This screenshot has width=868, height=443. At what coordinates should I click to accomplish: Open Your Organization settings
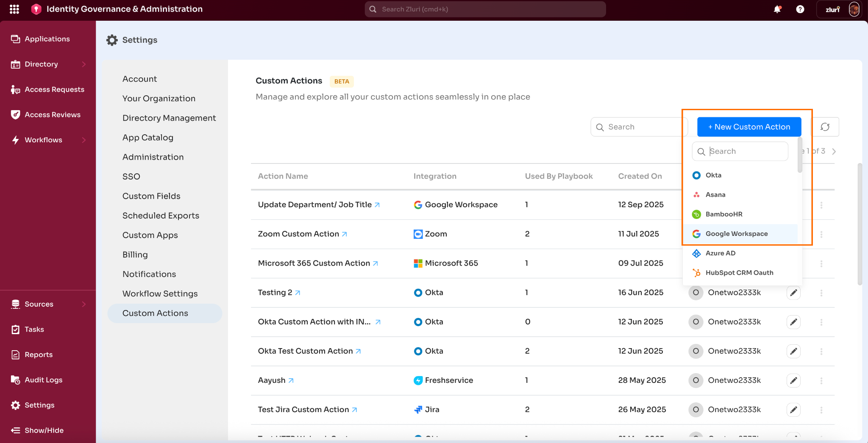[159, 99]
